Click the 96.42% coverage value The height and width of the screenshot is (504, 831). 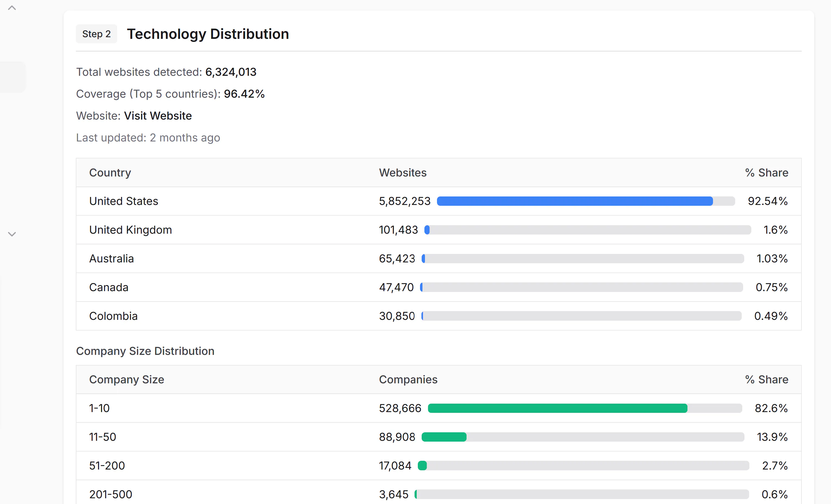coord(244,94)
